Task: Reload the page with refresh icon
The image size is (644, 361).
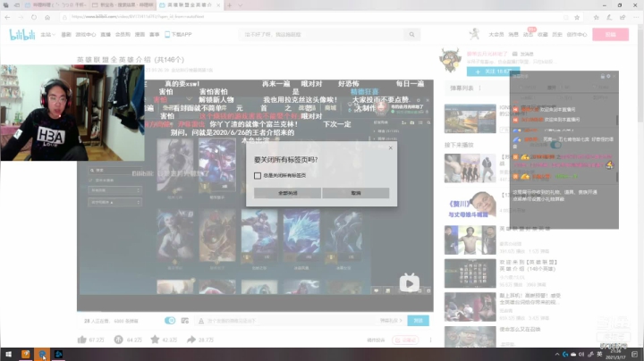Action: (x=34, y=17)
